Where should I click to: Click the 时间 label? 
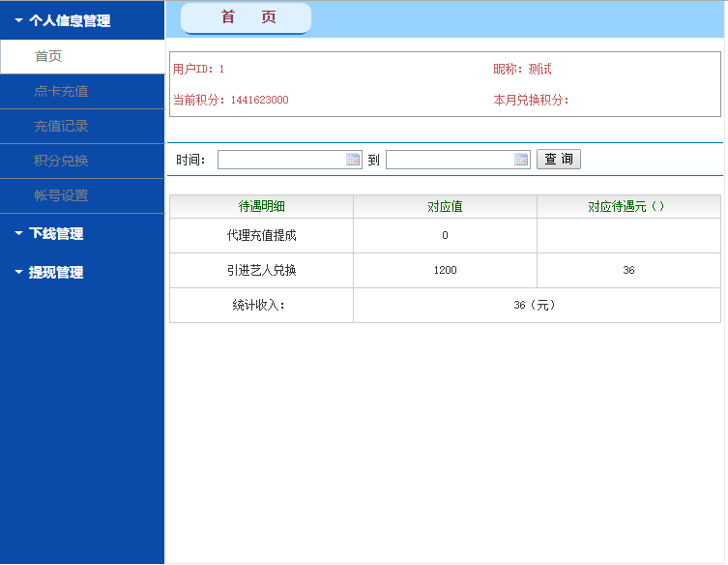pyautogui.click(x=190, y=160)
